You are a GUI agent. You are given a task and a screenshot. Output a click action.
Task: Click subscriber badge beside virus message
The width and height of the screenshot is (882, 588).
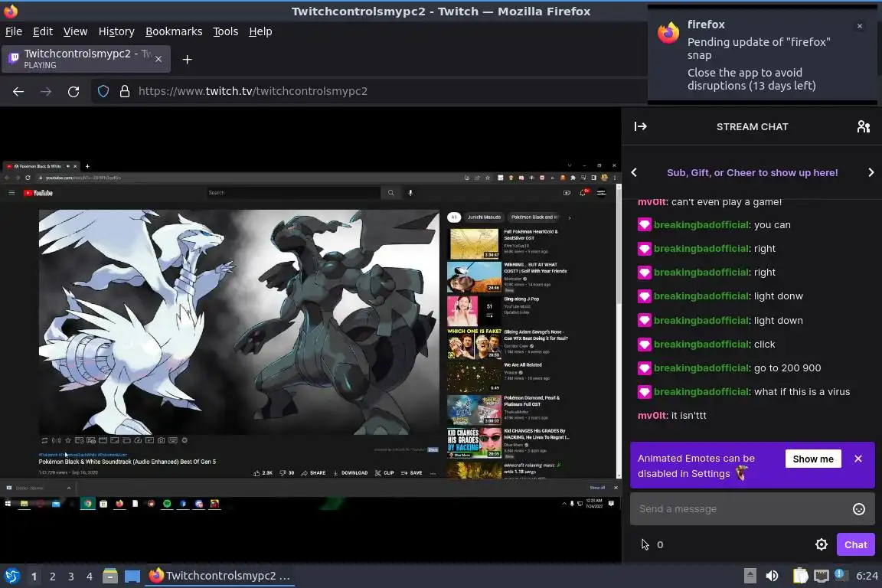[644, 392]
